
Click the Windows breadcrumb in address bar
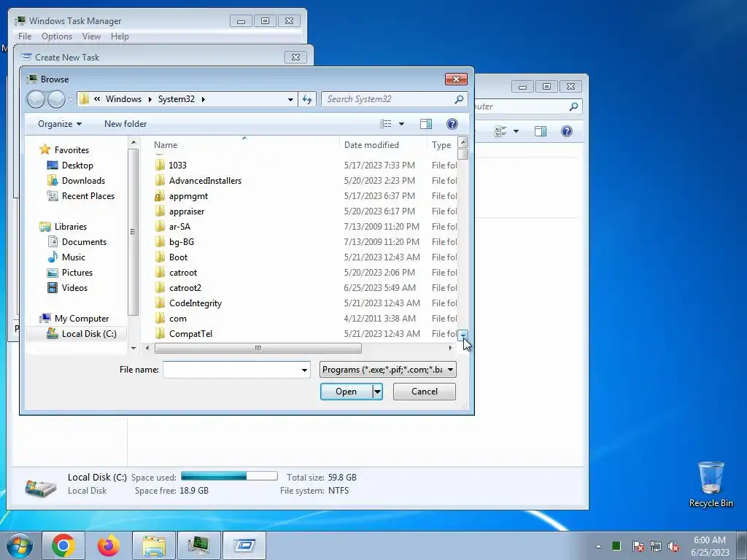pyautogui.click(x=123, y=99)
